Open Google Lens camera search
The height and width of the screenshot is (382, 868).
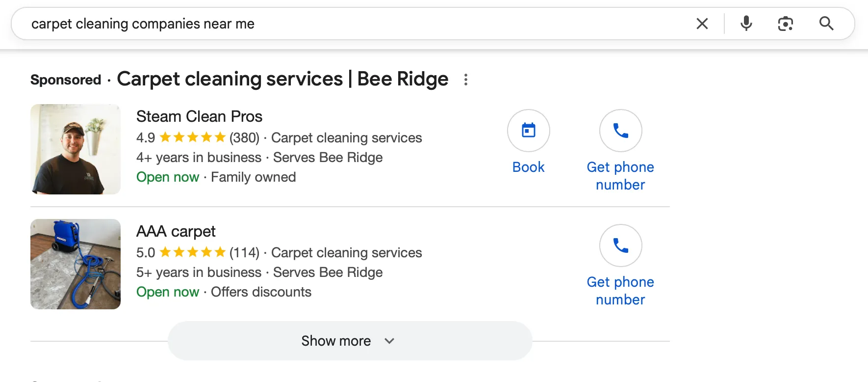pos(786,23)
